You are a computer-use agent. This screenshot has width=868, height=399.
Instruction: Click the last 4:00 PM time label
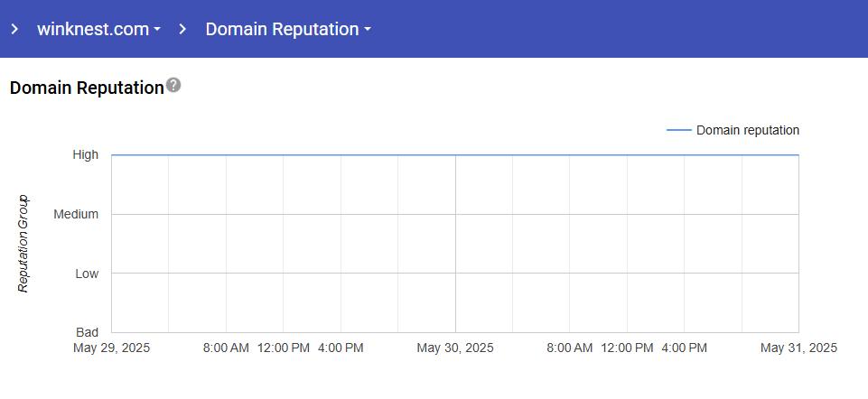click(x=684, y=348)
